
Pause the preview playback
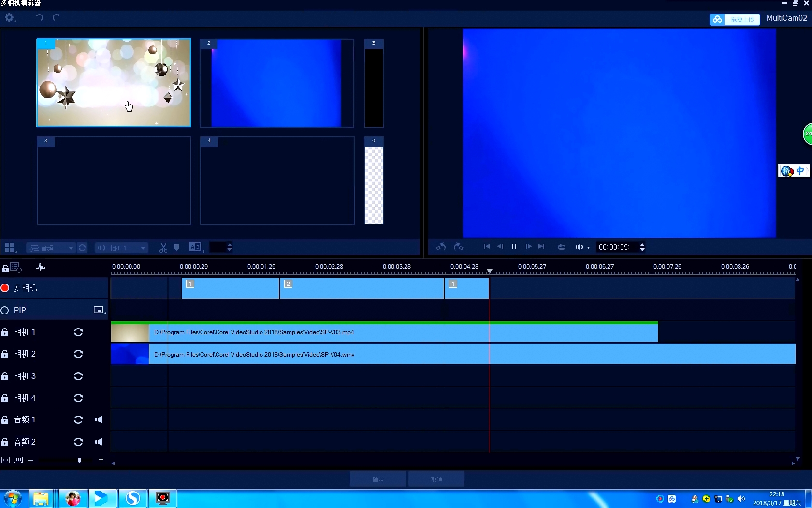[514, 247]
